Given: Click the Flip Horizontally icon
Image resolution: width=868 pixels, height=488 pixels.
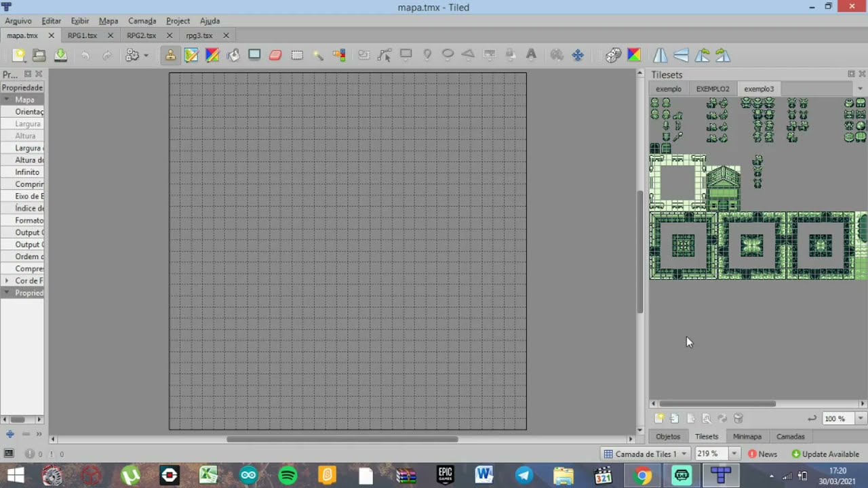Looking at the screenshot, I should click(660, 56).
